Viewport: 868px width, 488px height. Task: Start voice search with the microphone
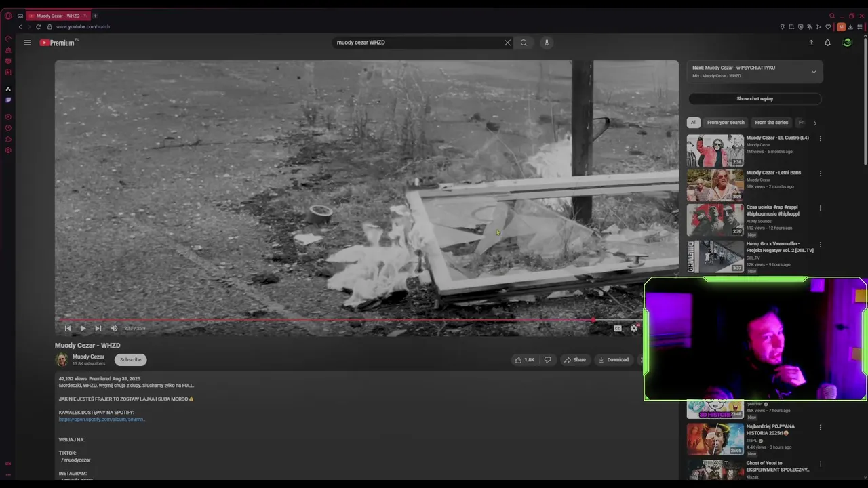click(x=547, y=43)
